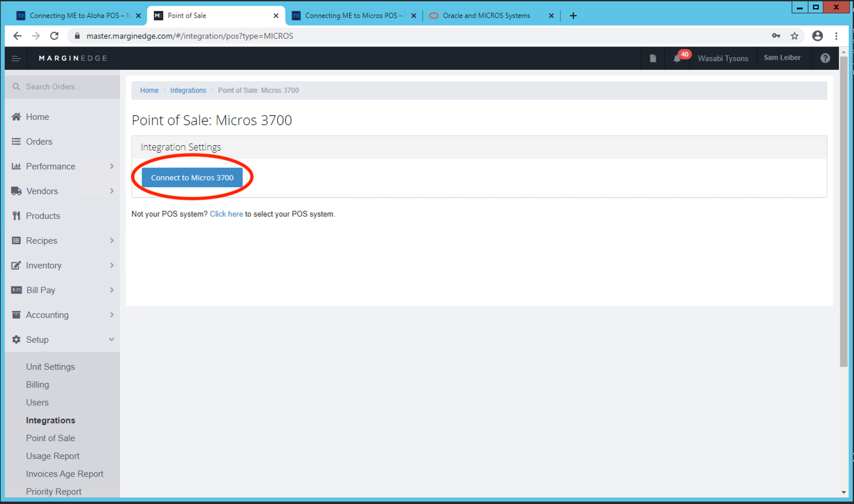Open the Sam Leiber user menu
Screen dimensions: 854x504
[x=782, y=58]
